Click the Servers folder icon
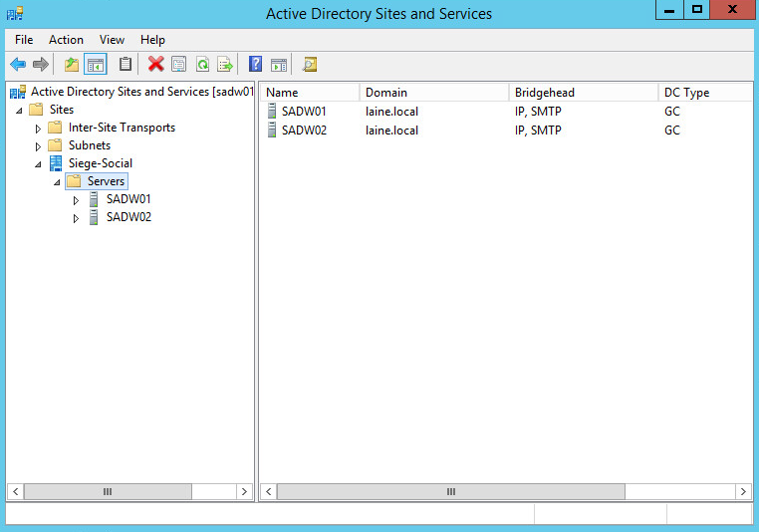This screenshot has width=759, height=532. click(74, 181)
